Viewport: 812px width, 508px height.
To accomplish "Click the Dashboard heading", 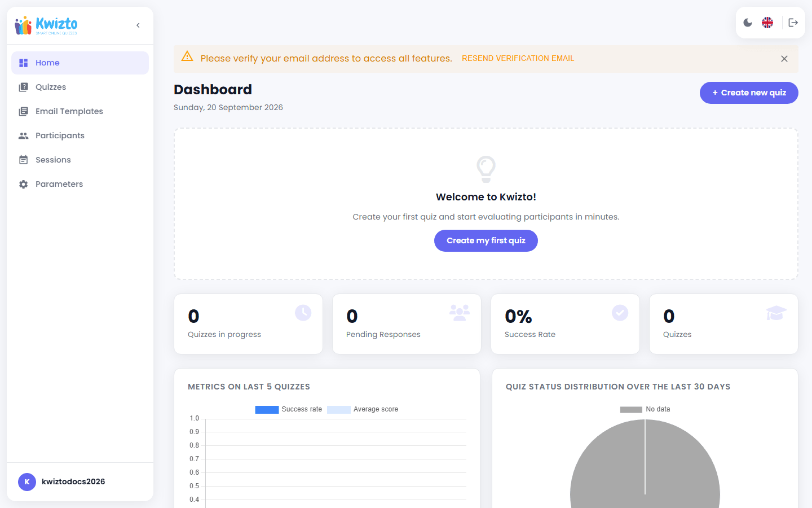I will [x=213, y=89].
